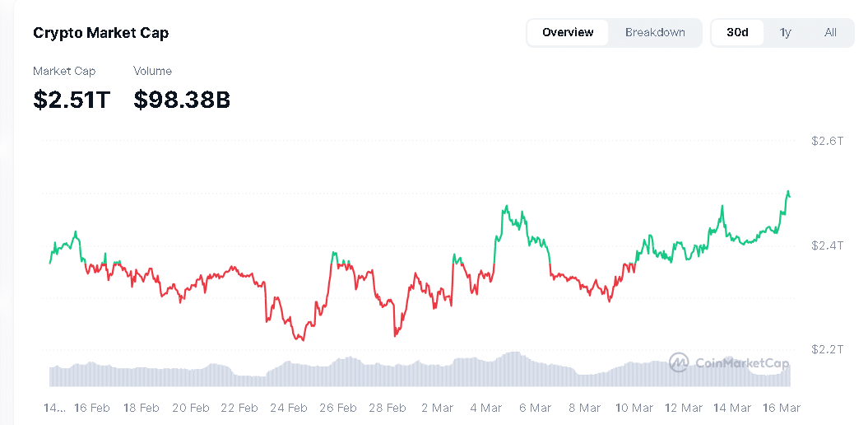Click the CoinMarketCap watermark text

pos(742,363)
